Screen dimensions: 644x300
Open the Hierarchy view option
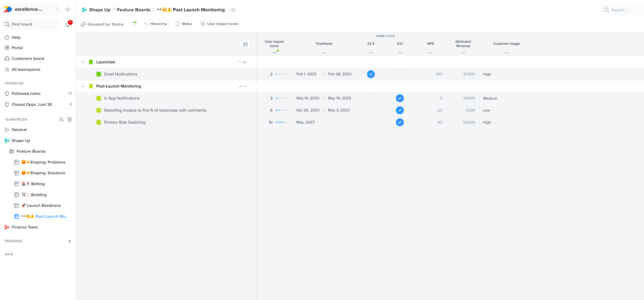pyautogui.click(x=155, y=24)
